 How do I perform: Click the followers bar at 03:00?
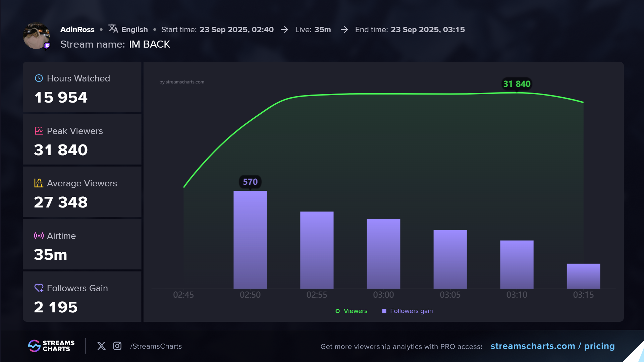[383, 254]
